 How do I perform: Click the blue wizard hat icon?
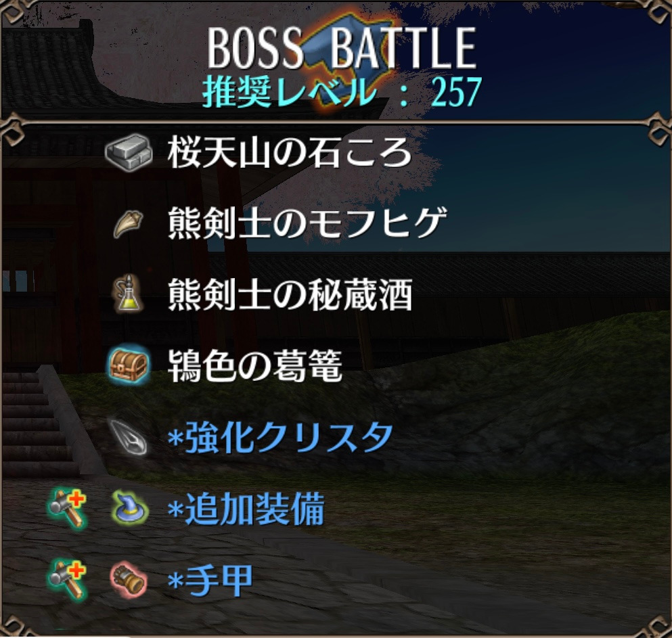pos(129,509)
